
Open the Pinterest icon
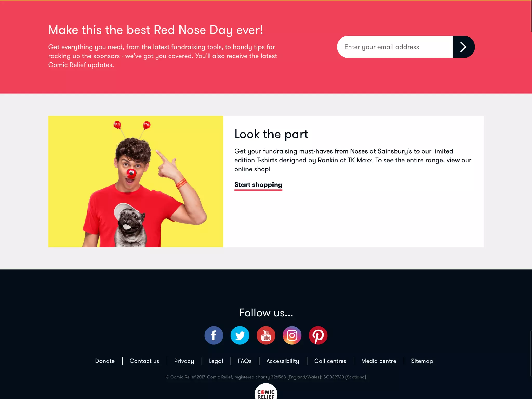click(318, 335)
